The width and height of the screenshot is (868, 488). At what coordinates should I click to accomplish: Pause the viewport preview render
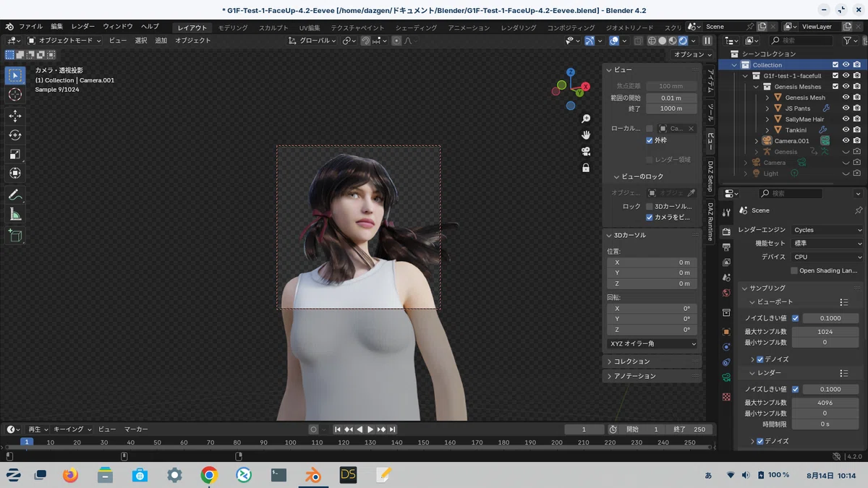(x=707, y=40)
